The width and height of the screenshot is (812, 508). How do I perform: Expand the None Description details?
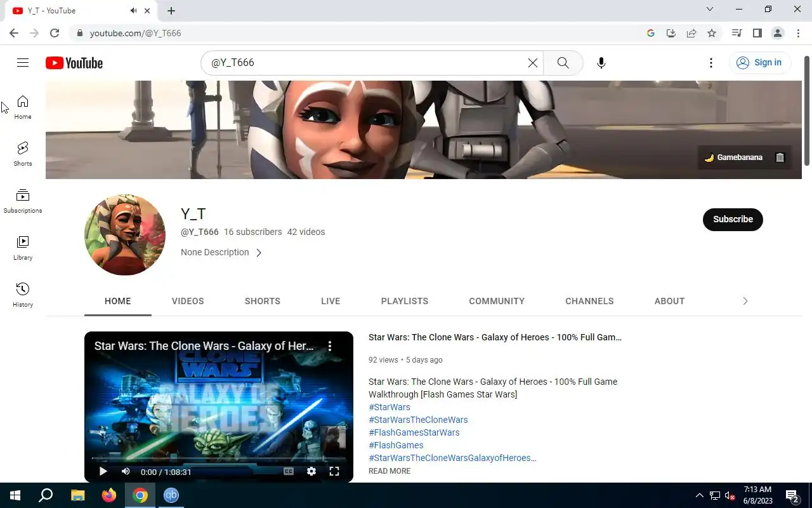(x=221, y=252)
